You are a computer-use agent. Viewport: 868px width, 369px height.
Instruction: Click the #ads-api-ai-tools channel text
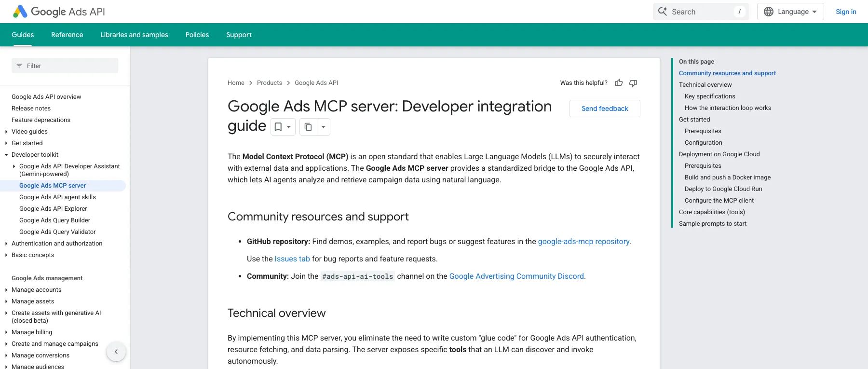(x=357, y=276)
